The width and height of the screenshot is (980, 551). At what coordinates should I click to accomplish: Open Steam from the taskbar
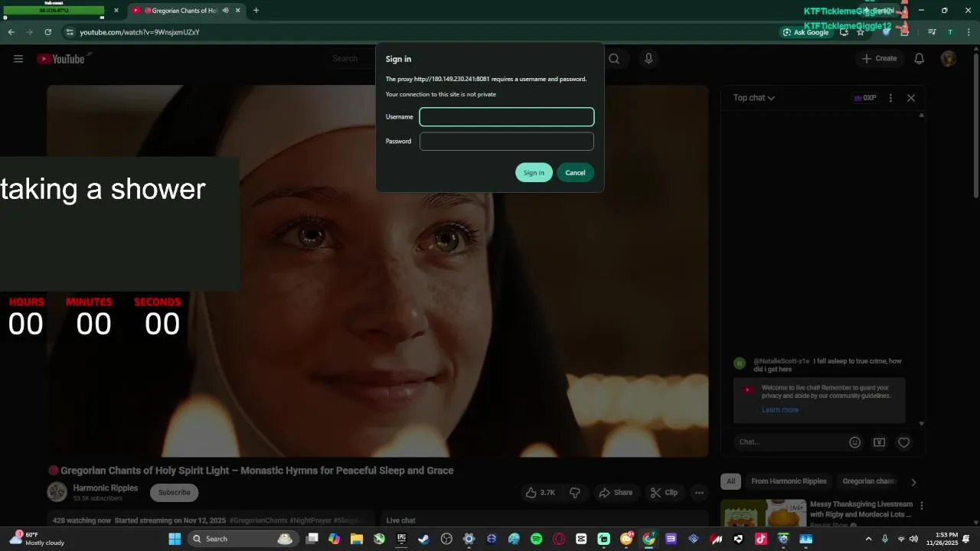pos(423,539)
